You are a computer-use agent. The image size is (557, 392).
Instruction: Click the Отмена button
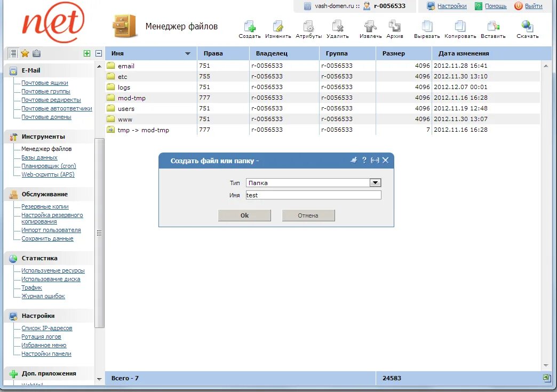tap(308, 215)
